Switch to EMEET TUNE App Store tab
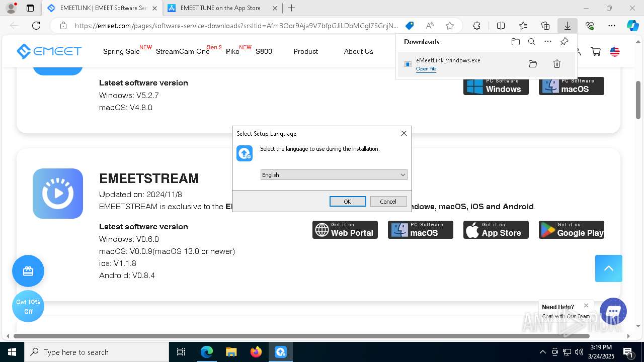This screenshot has height=362, width=644. pos(222,8)
